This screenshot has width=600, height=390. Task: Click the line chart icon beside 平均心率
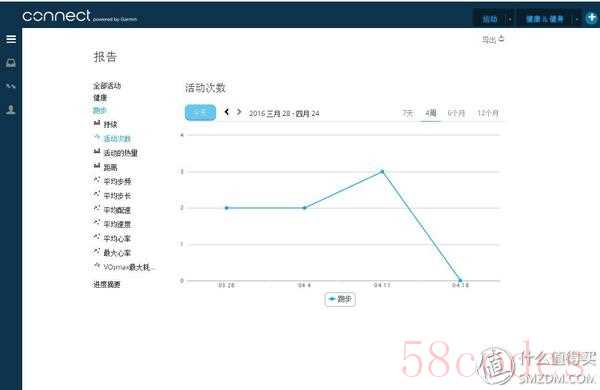coord(97,237)
